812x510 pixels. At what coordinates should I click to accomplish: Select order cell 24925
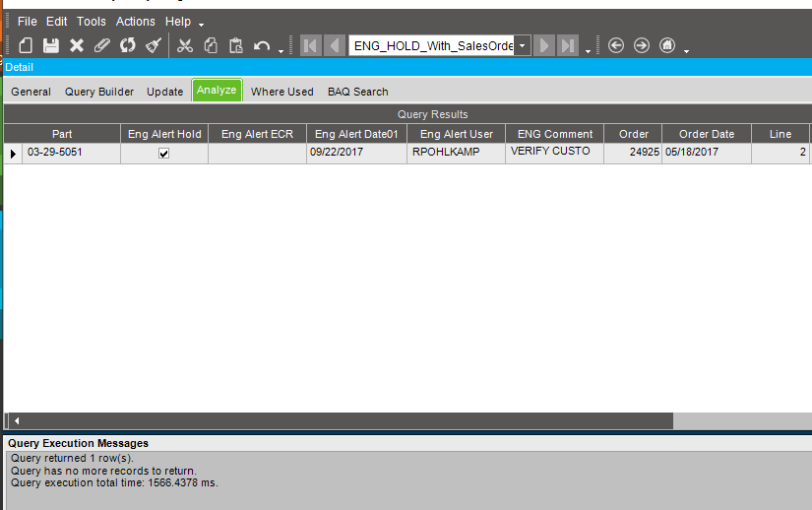[x=633, y=154]
